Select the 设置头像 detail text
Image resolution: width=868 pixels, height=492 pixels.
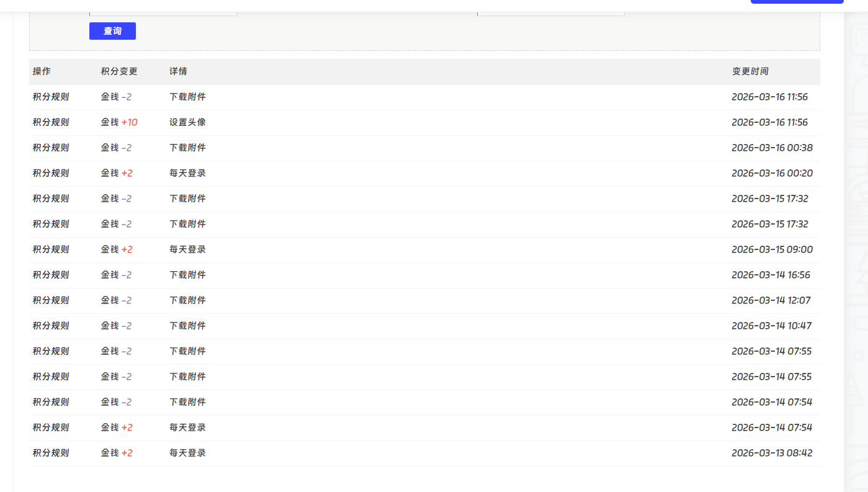tap(187, 122)
